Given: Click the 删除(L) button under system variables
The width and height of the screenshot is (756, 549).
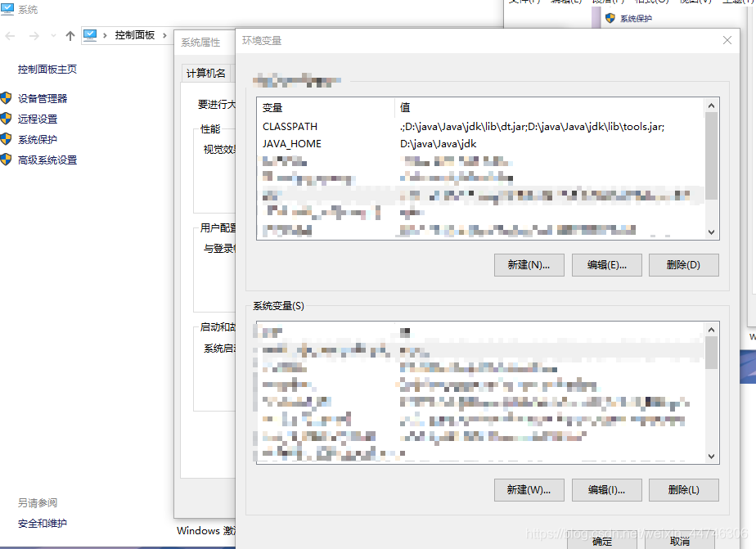Looking at the screenshot, I should 683,490.
